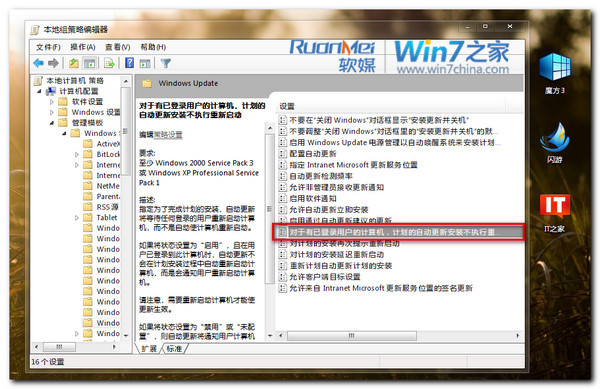Open the IT之家 desktop icon

point(555,213)
